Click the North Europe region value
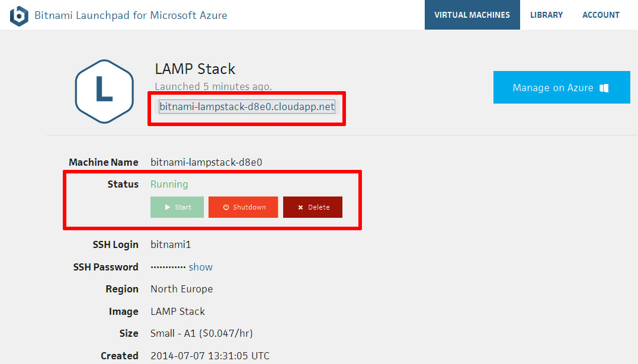Viewport: 638px width, 364px height. click(181, 289)
